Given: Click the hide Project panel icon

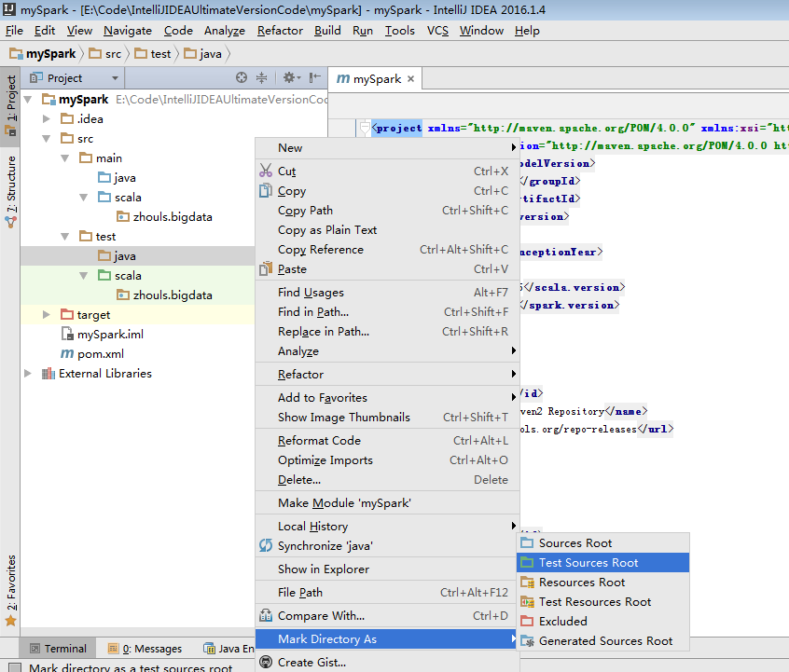Looking at the screenshot, I should click(315, 77).
